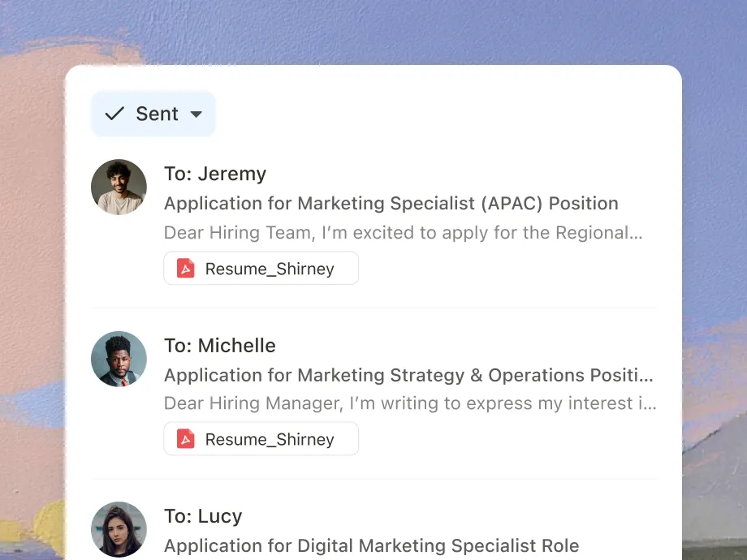Screen dimensions: 747x560
Task: Open the Marketing Specialist (APAC) Position subject
Action: pyautogui.click(x=391, y=203)
